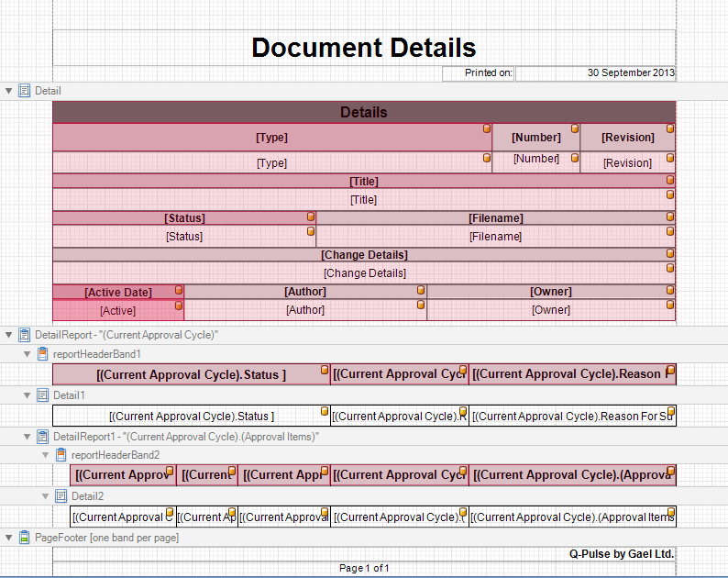
Task: Collapse the Detail band
Action: 9,91
